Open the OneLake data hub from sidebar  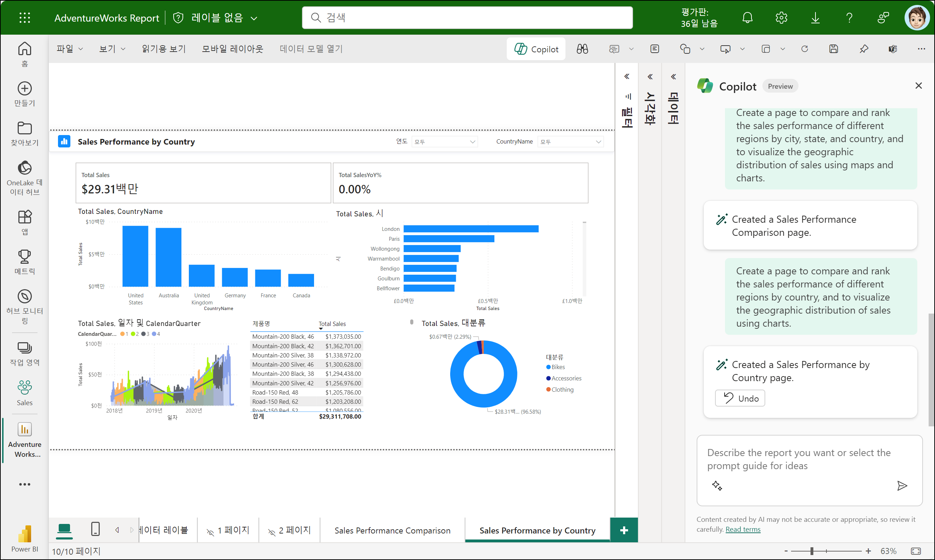coord(24,177)
